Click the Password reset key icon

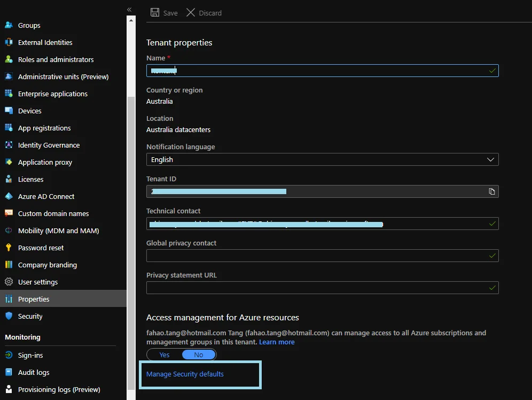(x=9, y=248)
